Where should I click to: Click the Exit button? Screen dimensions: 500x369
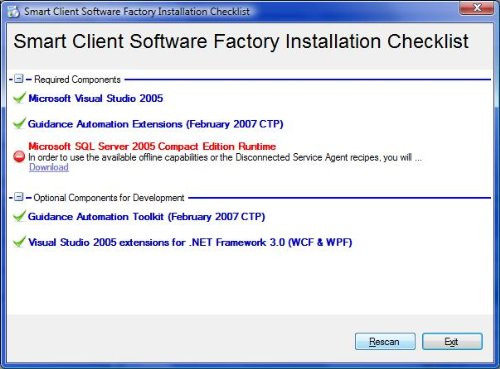pyautogui.click(x=452, y=341)
